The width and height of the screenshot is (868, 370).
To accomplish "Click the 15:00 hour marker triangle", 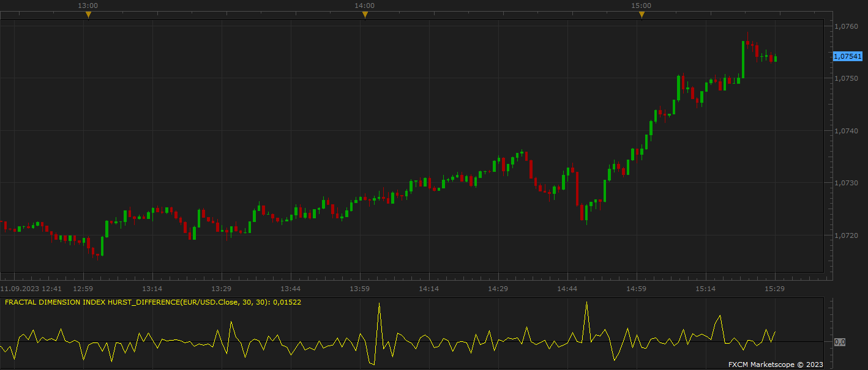I will (x=642, y=15).
